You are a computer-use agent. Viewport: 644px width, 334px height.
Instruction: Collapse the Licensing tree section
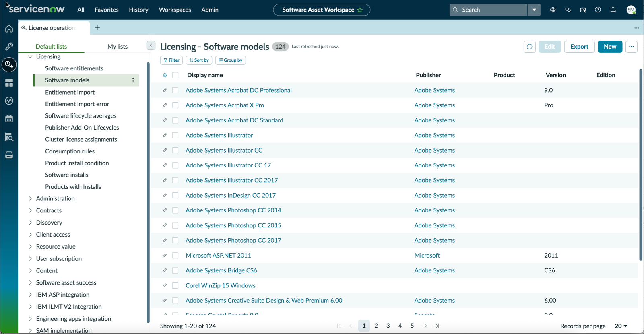(30, 57)
